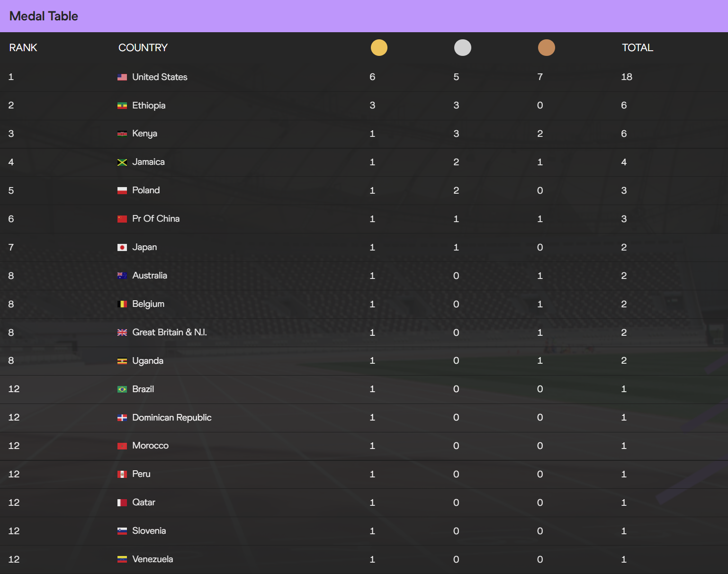
Task: Select the TOTAL column header
Action: tap(638, 47)
